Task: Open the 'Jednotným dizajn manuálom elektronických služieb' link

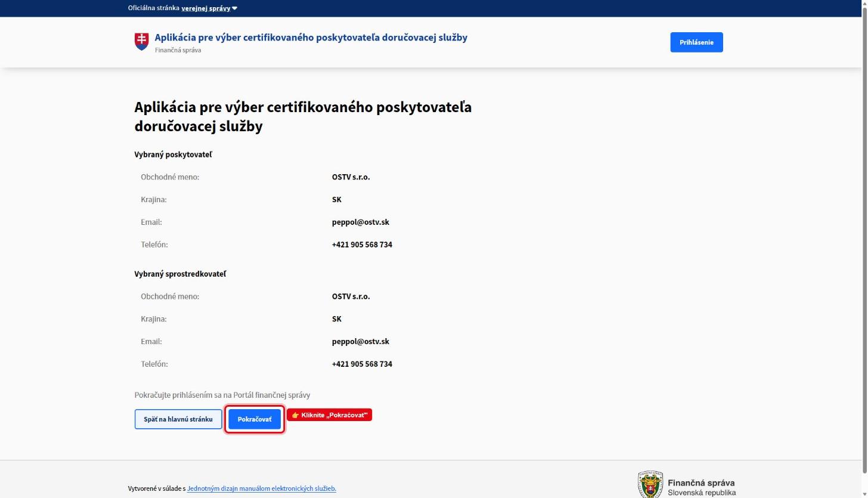Action: 262,488
